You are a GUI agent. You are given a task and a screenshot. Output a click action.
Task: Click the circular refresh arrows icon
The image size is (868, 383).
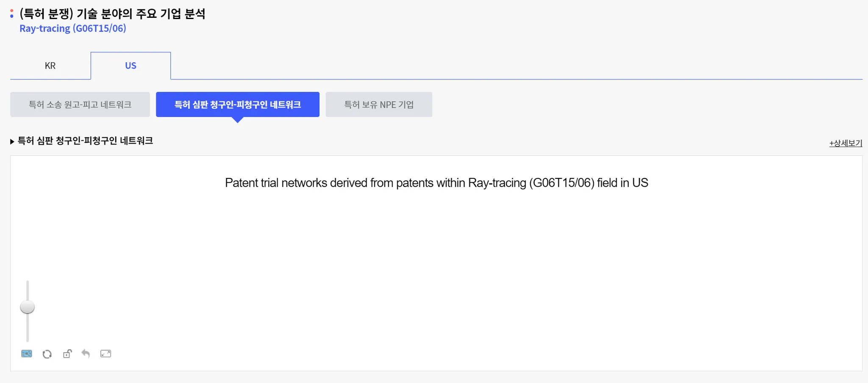click(x=47, y=354)
